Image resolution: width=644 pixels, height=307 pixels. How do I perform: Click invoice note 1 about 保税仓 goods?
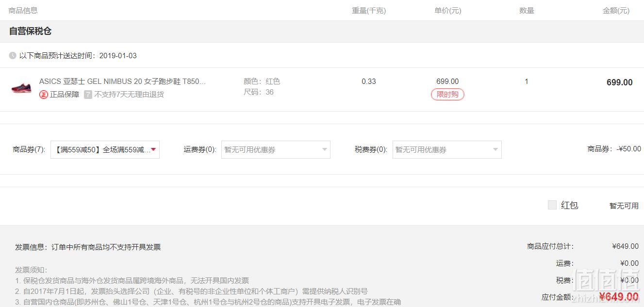tap(132, 281)
